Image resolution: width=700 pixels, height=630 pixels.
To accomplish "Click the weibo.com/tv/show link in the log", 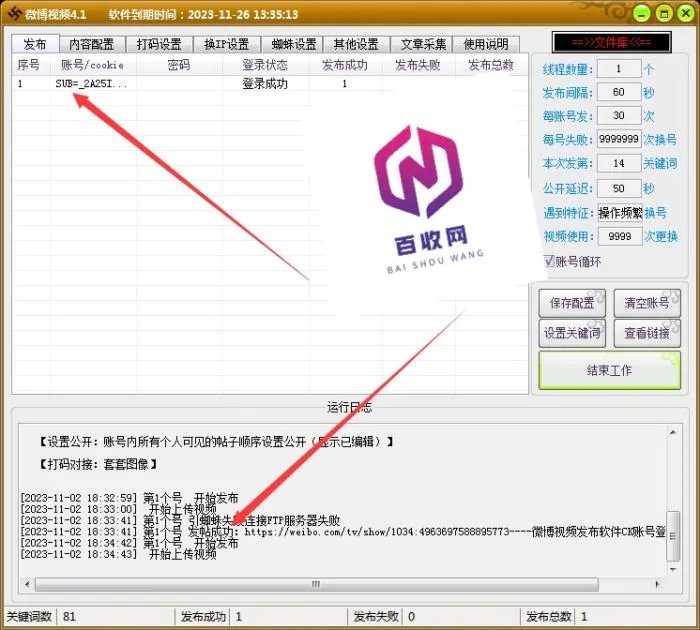I will coord(377,532).
